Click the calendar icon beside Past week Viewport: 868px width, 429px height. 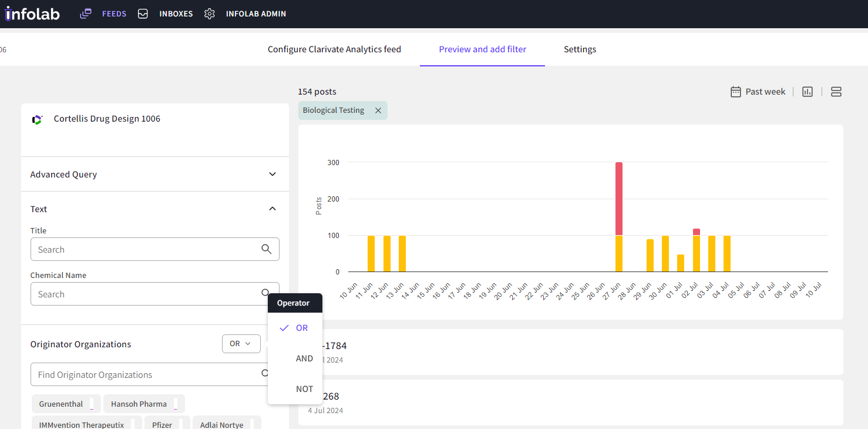[x=735, y=92]
